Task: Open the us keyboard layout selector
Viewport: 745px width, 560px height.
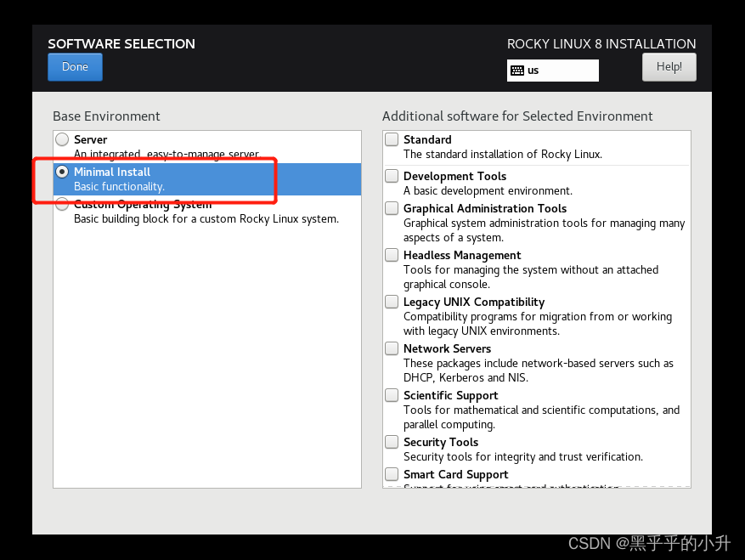Action: pyautogui.click(x=552, y=71)
